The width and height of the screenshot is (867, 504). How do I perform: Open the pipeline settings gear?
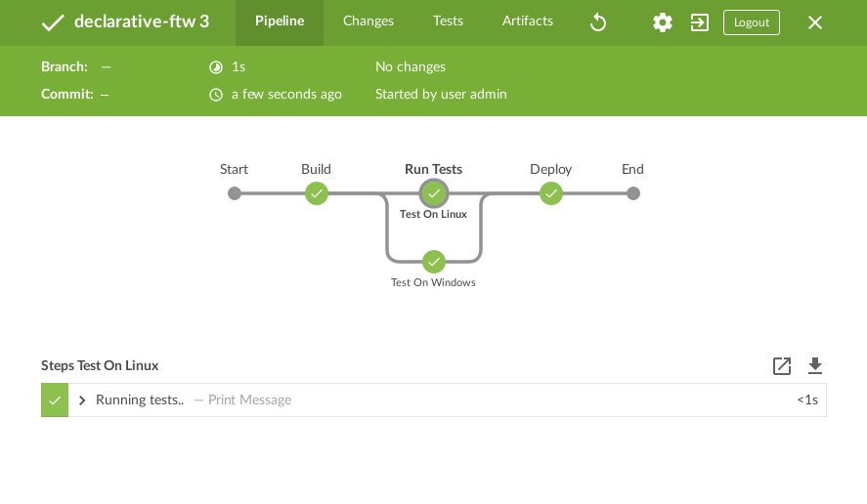tap(663, 22)
